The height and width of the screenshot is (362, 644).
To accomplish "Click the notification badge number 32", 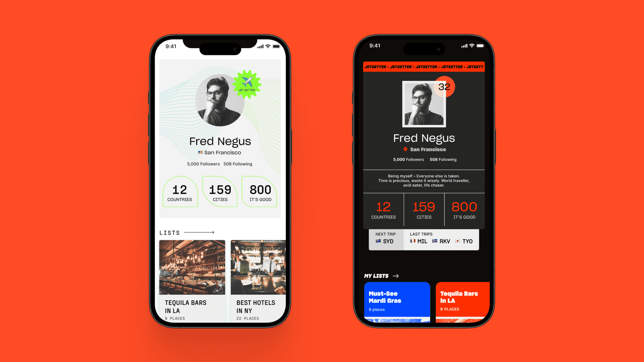I will [444, 86].
